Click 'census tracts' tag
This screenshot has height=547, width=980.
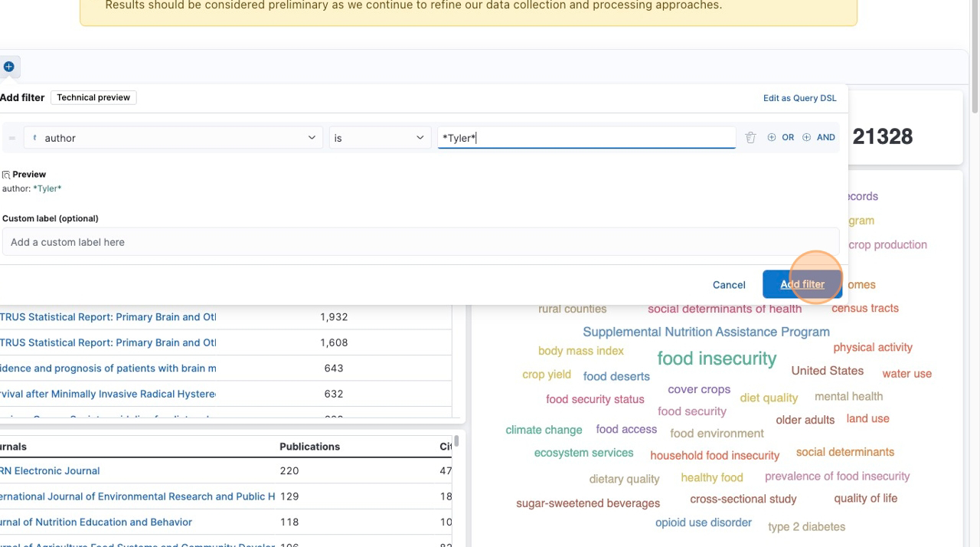[x=865, y=308]
